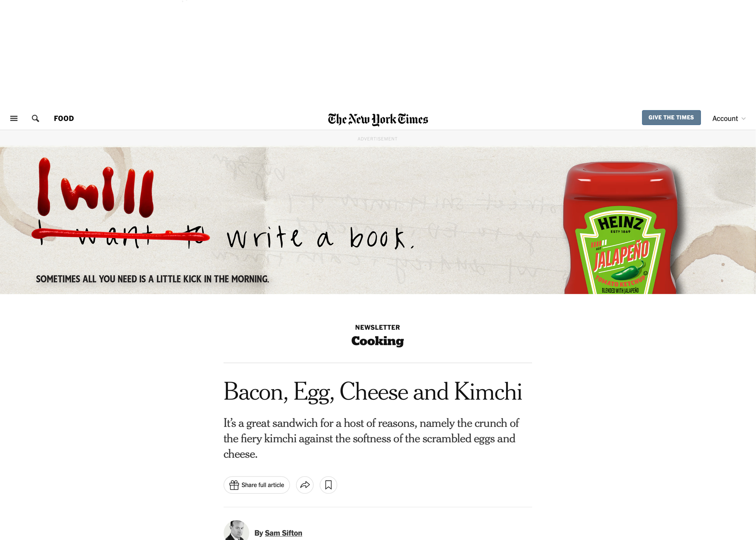756x540 pixels.
Task: Click Share full article button
Action: [257, 485]
